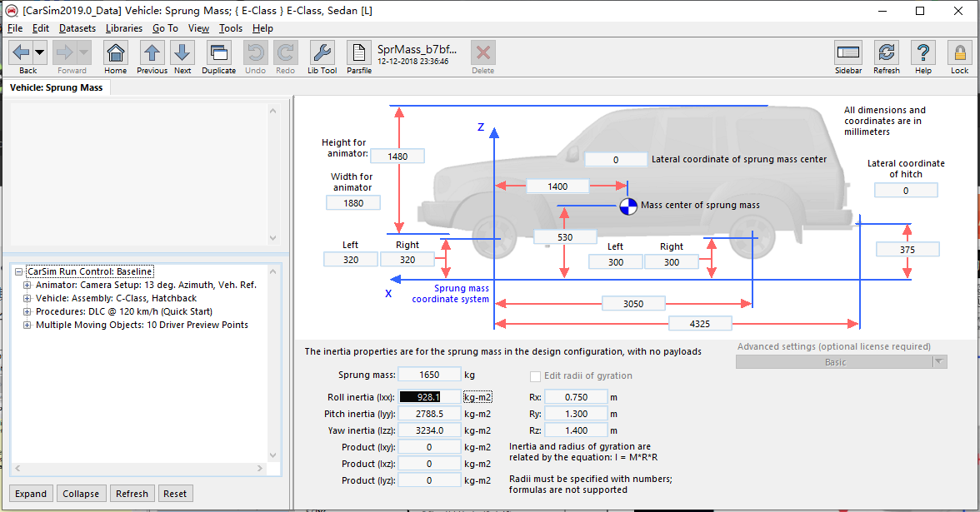
Task: Jump to Next dataset icon
Action: click(182, 52)
